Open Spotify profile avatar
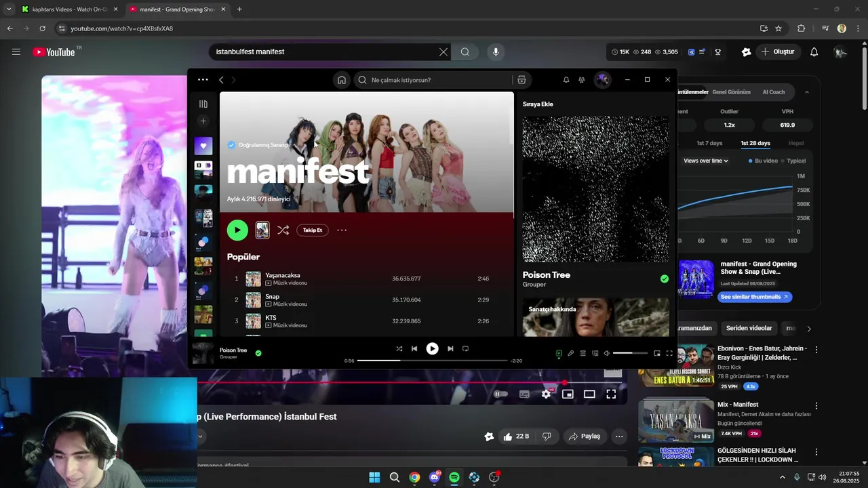The width and height of the screenshot is (868, 488). [602, 80]
